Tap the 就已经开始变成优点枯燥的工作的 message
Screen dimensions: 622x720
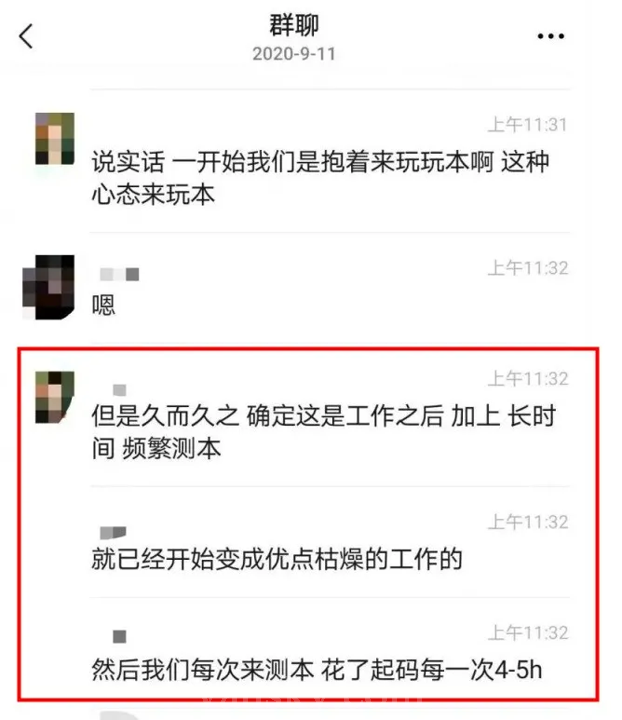tap(277, 559)
